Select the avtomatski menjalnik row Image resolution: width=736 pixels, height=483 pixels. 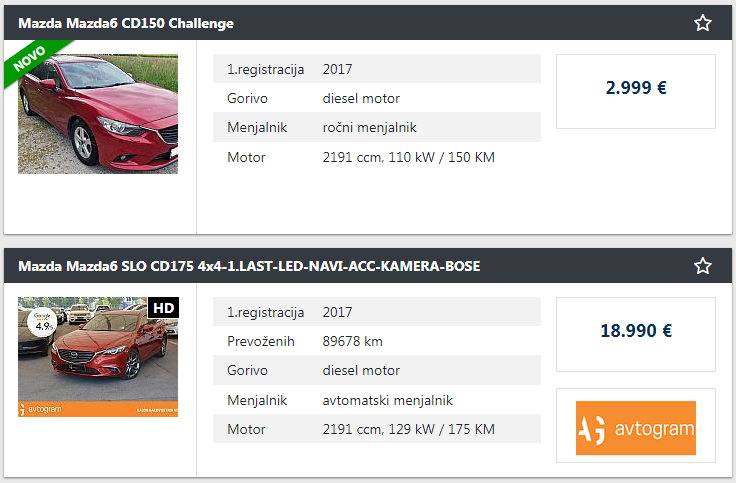click(x=377, y=400)
